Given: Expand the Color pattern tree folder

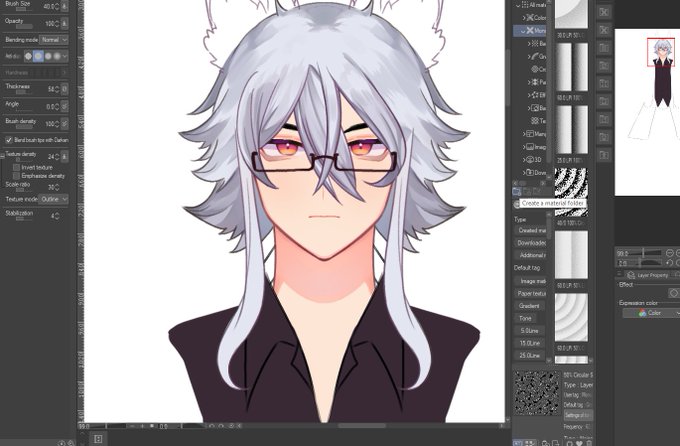Looking at the screenshot, I should pos(524,18).
